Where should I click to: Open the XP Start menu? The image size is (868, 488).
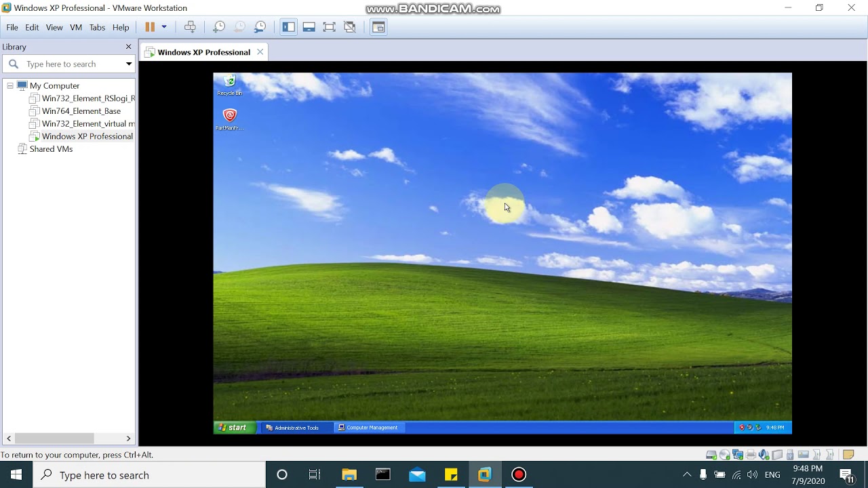click(235, 428)
